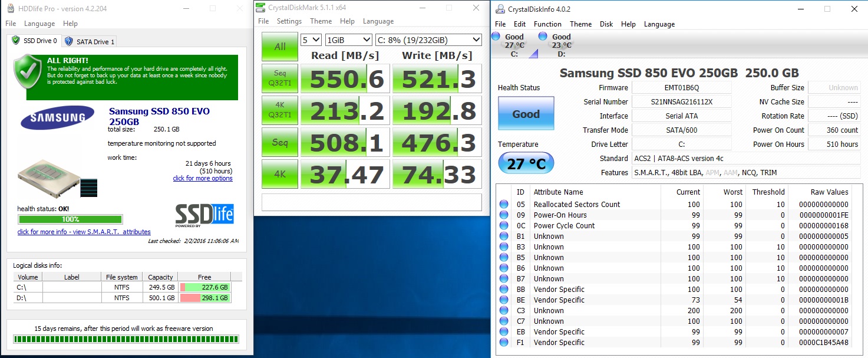Click the All benchmark button

[279, 47]
